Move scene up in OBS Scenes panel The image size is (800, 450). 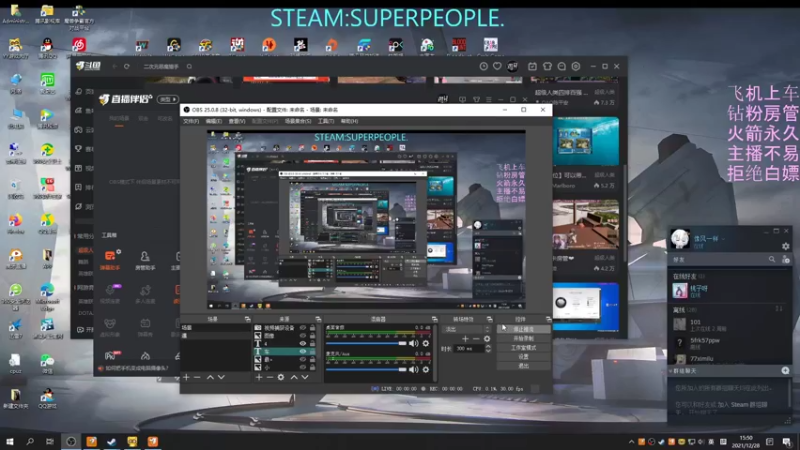[210, 377]
